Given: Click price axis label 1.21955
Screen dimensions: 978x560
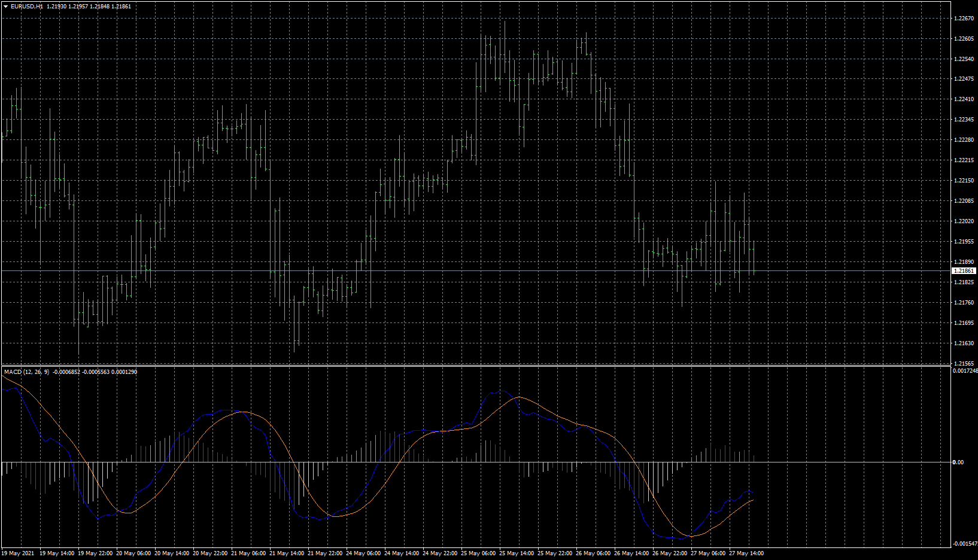Looking at the screenshot, I should [x=964, y=242].
